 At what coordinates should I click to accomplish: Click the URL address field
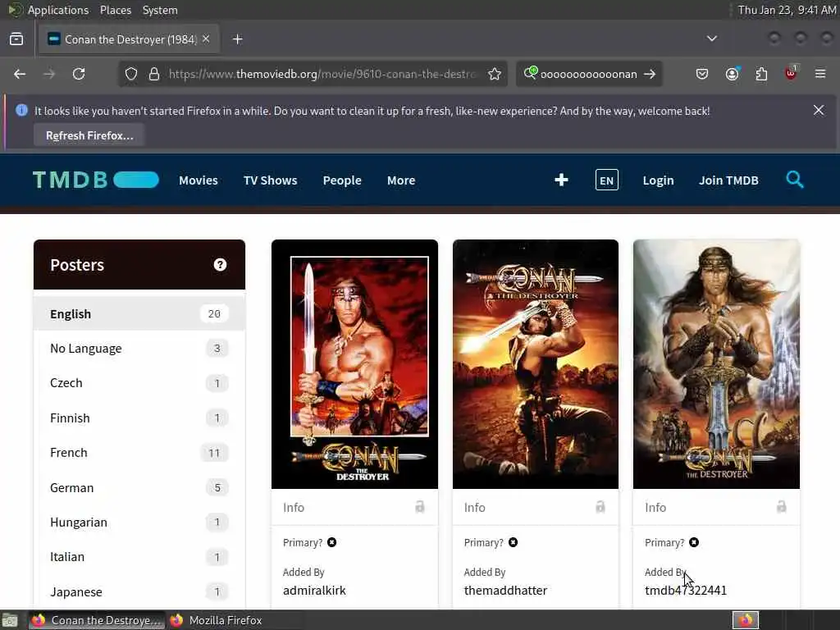tap(322, 74)
